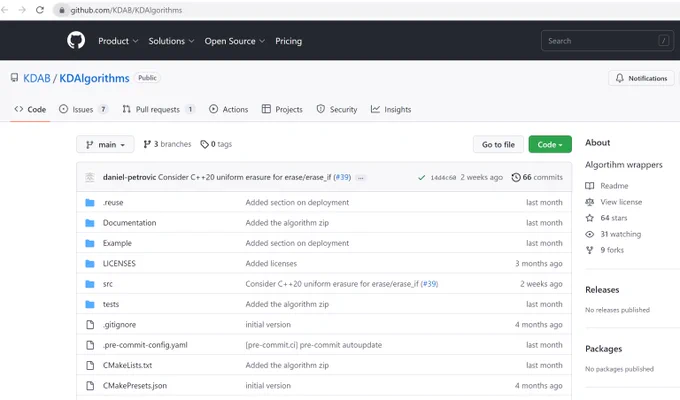Switch to the Security tab
The image size is (680, 400).
tap(337, 109)
